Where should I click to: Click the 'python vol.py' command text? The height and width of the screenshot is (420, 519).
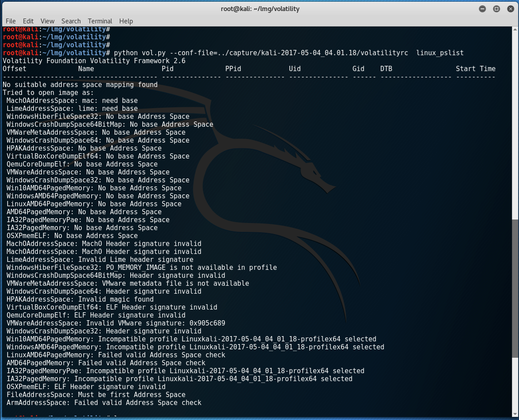coord(140,53)
